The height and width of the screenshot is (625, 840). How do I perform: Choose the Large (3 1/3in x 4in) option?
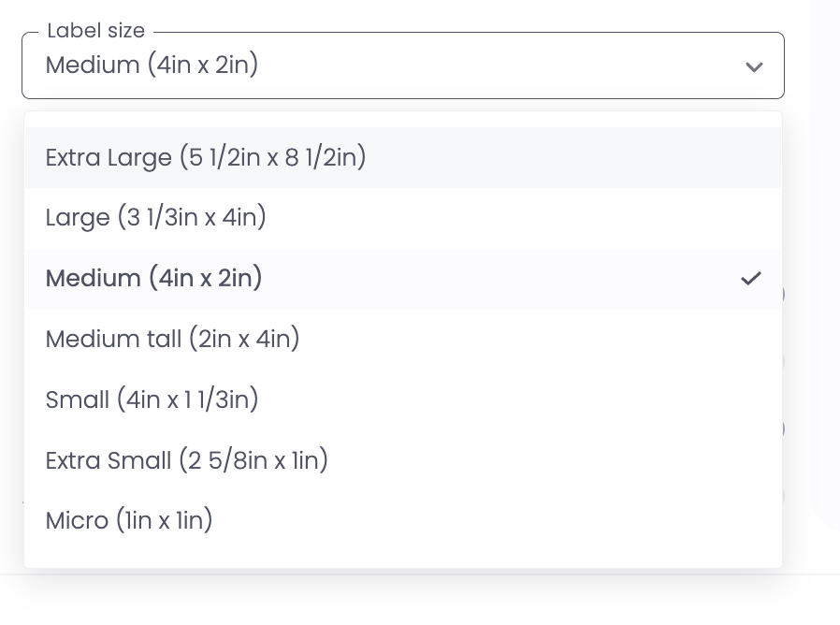tap(156, 217)
